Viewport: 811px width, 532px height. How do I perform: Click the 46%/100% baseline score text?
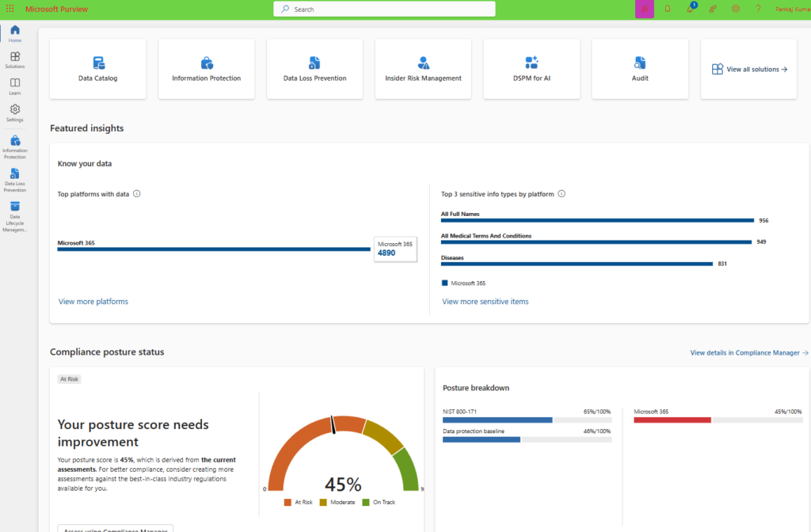coord(597,431)
